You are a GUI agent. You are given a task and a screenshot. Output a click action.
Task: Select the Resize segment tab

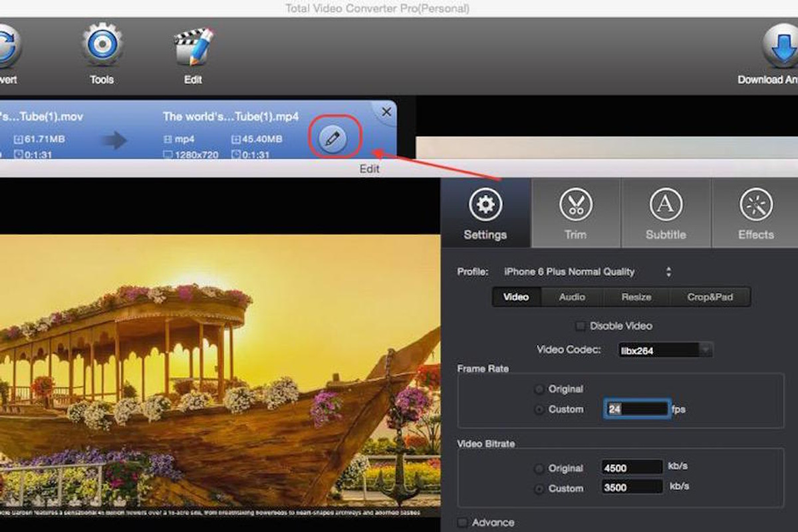[636, 297]
